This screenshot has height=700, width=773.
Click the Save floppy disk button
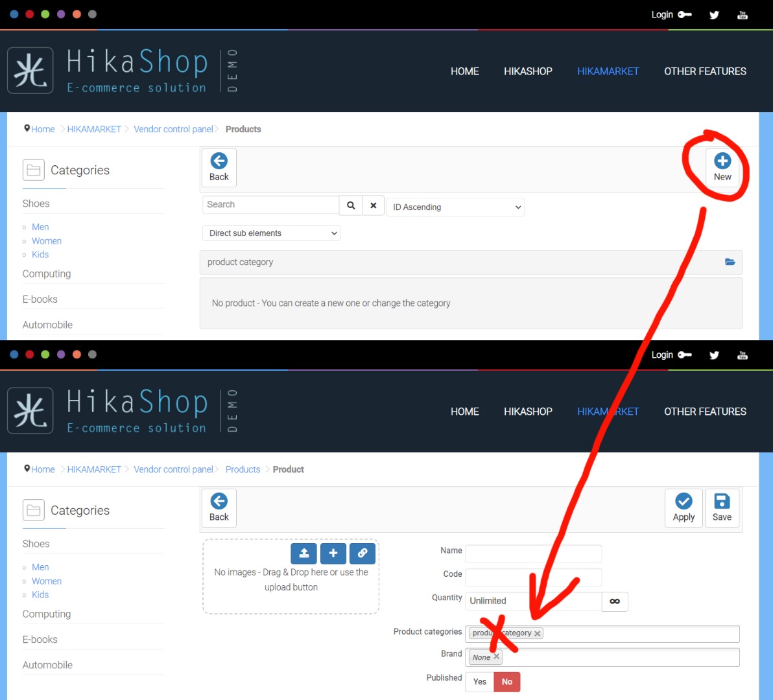tap(722, 508)
